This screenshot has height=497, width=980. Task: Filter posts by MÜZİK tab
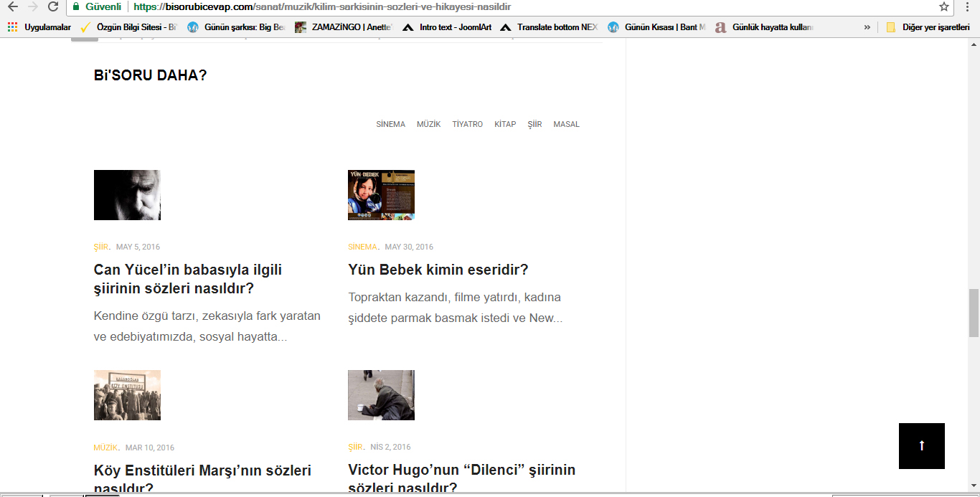(428, 124)
